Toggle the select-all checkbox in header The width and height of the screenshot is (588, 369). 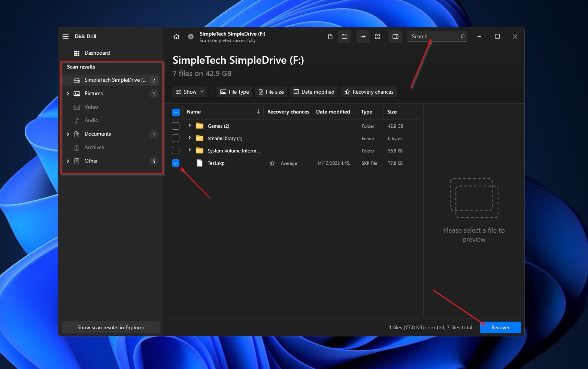[176, 112]
